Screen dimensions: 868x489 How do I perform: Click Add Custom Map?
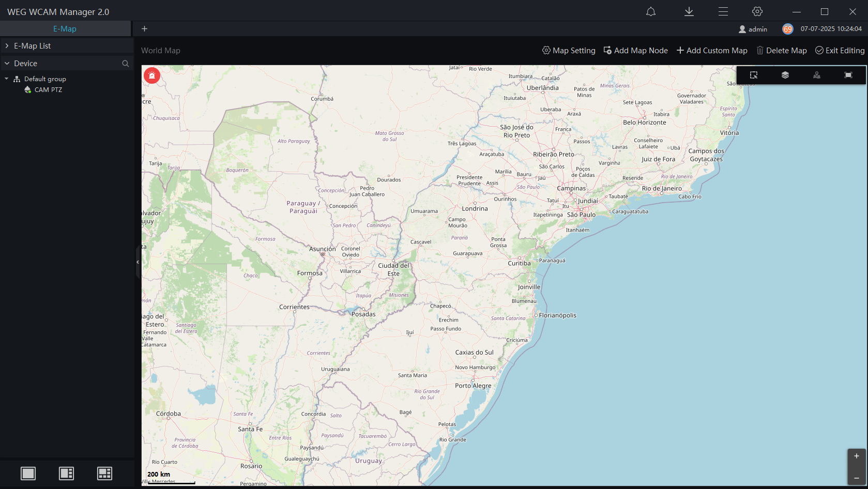coord(712,51)
